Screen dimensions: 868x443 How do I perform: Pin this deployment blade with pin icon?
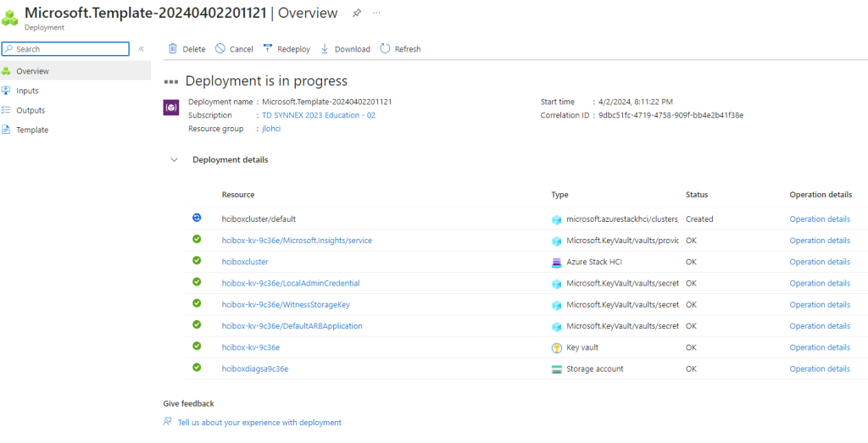tap(357, 14)
